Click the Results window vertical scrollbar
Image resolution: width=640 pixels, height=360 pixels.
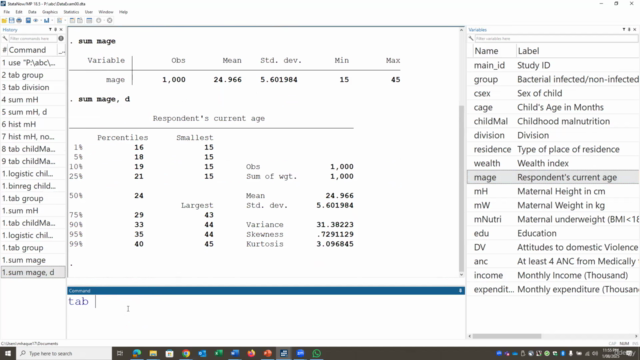point(461,188)
